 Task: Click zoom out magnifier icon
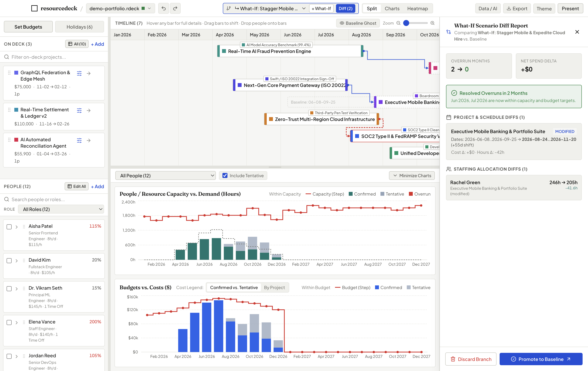[x=398, y=23]
